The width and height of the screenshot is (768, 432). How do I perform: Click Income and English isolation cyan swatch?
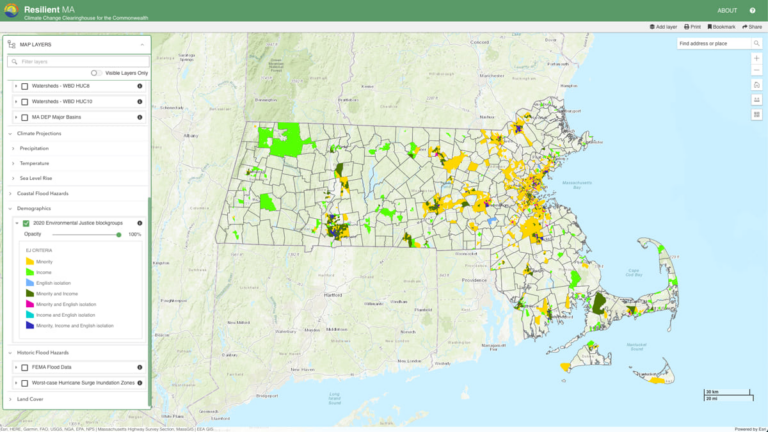tap(30, 315)
